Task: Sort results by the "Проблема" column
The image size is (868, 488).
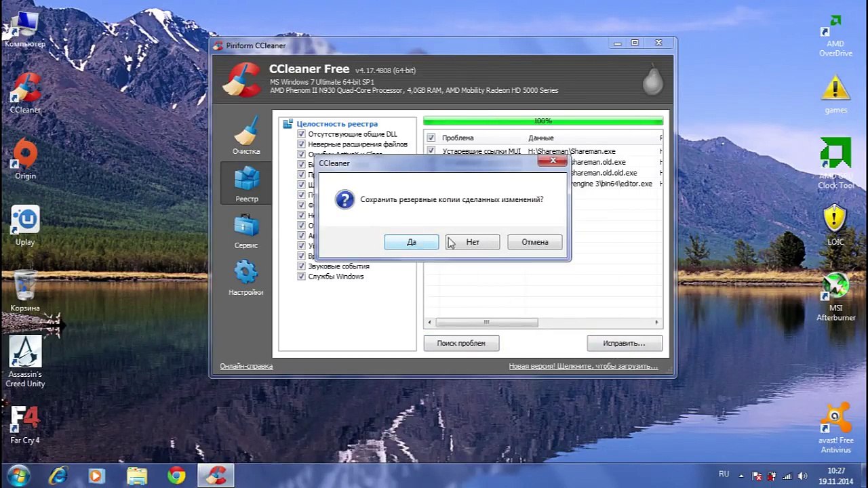Action: click(458, 138)
